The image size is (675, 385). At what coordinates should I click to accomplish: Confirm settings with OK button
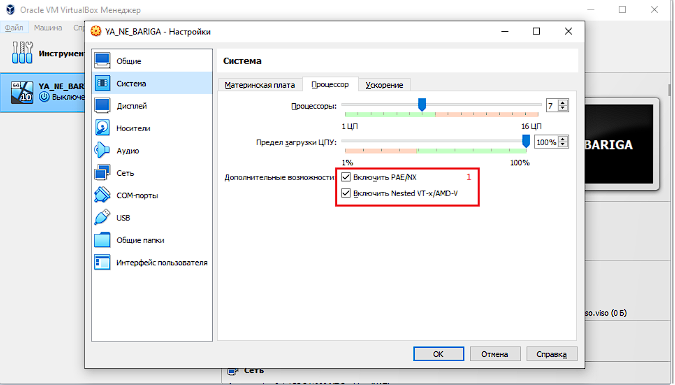coord(438,354)
